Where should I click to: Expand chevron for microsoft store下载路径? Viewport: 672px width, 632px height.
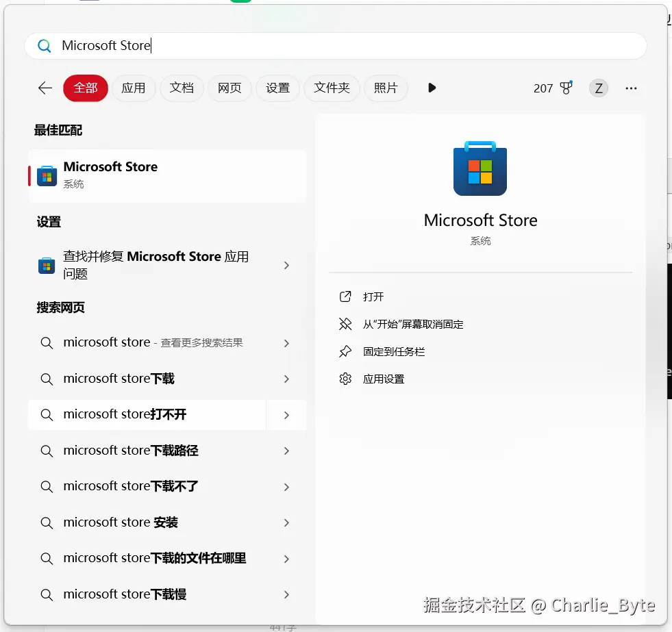[x=287, y=451]
